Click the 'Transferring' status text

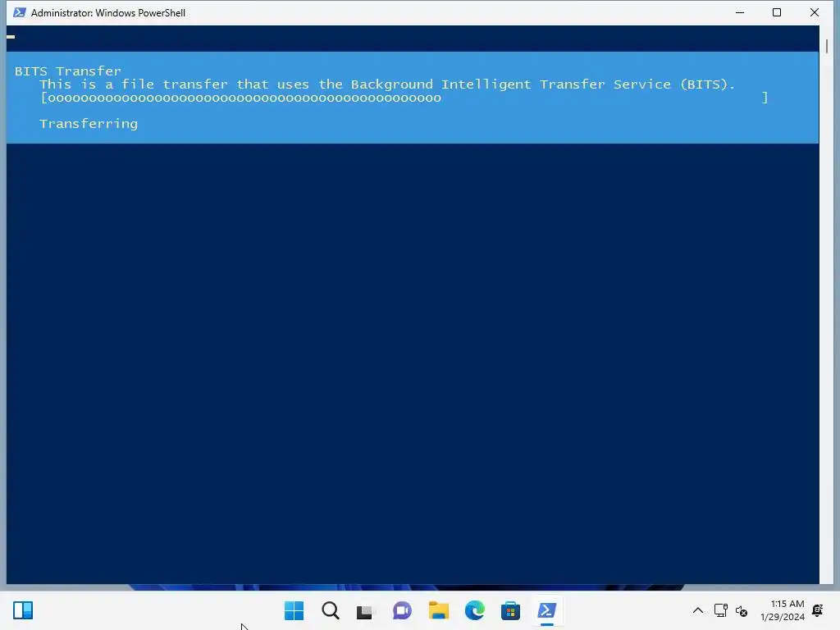89,124
